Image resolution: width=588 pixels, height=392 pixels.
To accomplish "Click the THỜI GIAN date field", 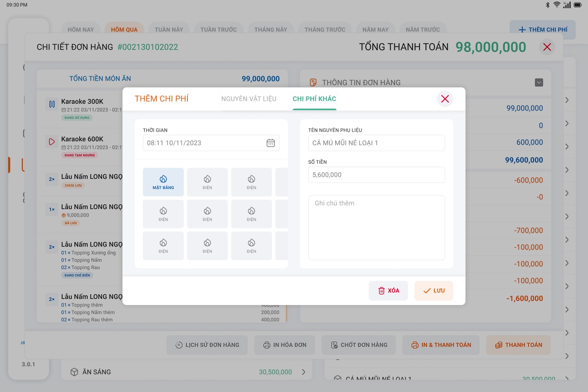I will tap(211, 143).
